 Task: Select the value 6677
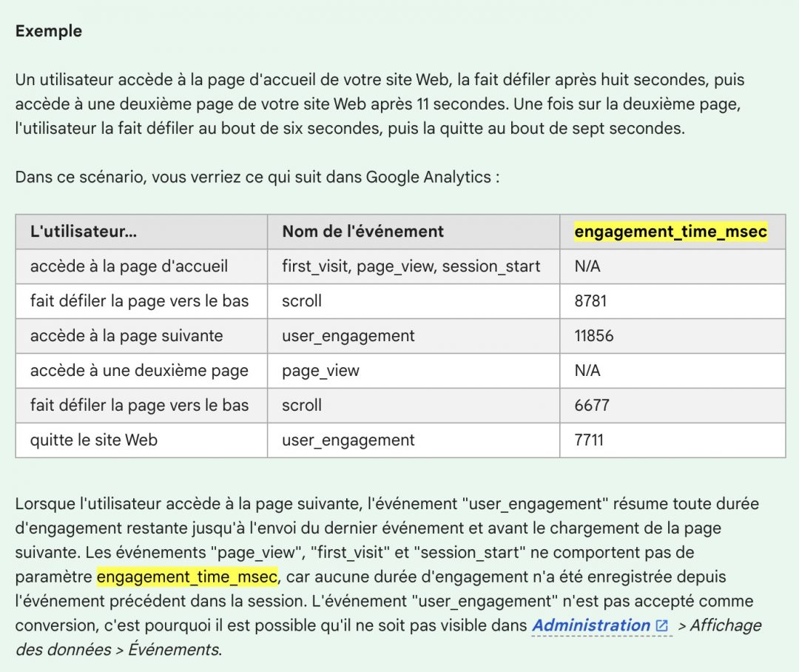592,405
